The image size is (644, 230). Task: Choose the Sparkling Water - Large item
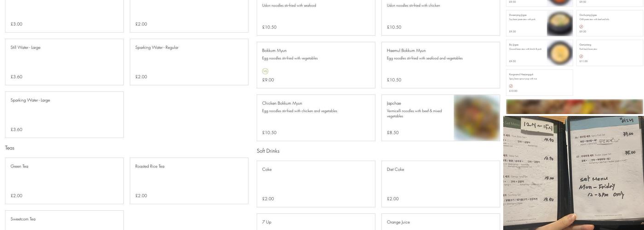pyautogui.click(x=64, y=115)
